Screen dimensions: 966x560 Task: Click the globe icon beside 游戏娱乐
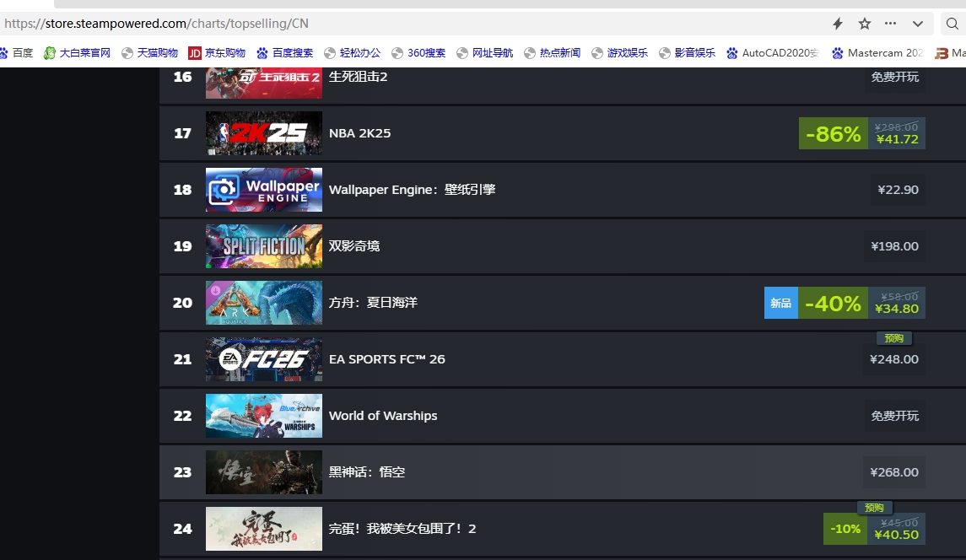click(597, 53)
